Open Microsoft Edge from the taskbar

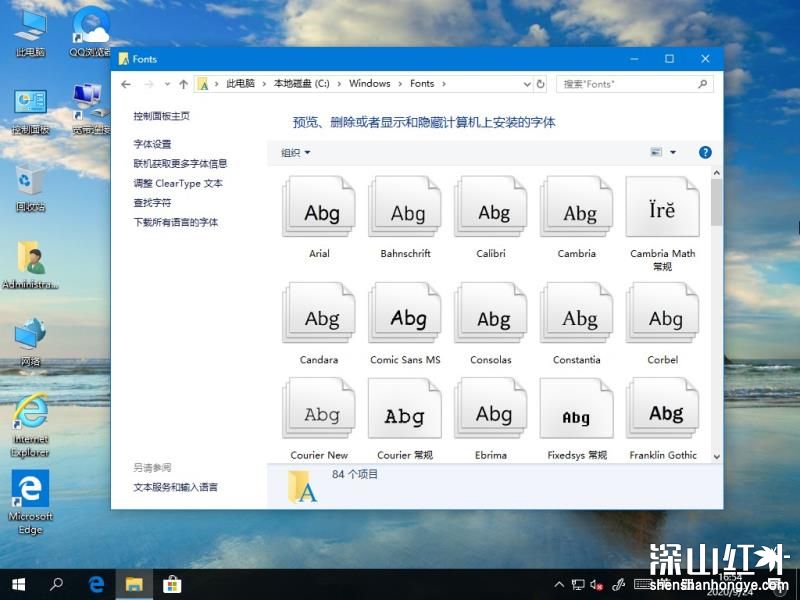coord(96,584)
